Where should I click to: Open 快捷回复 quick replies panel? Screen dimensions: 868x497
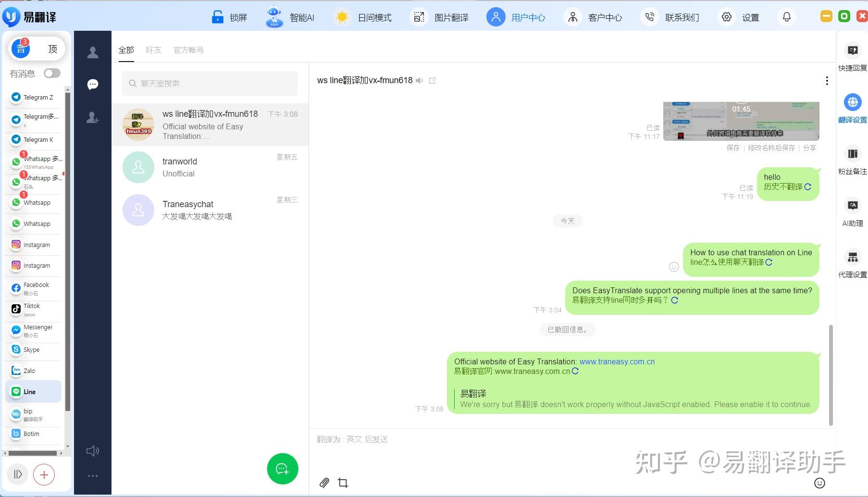[x=852, y=58]
